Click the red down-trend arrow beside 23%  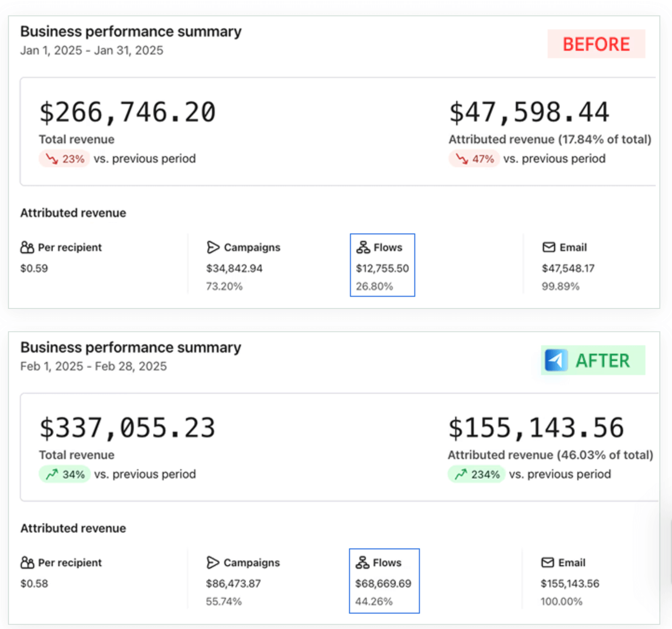(52, 159)
